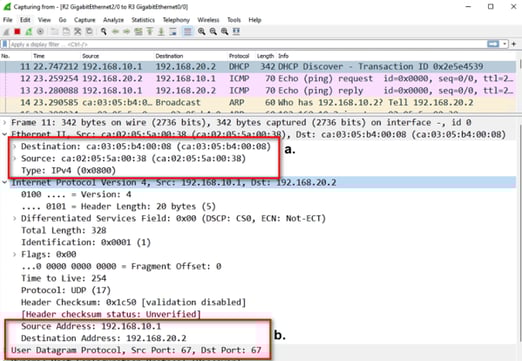Jump to the first packet
This screenshot has height=361, width=522.
[150, 32]
